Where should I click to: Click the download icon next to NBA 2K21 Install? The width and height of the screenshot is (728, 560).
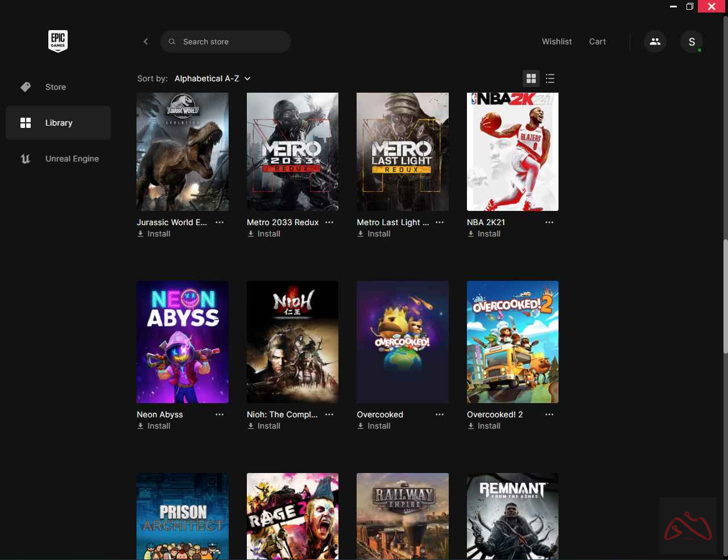[470, 234]
